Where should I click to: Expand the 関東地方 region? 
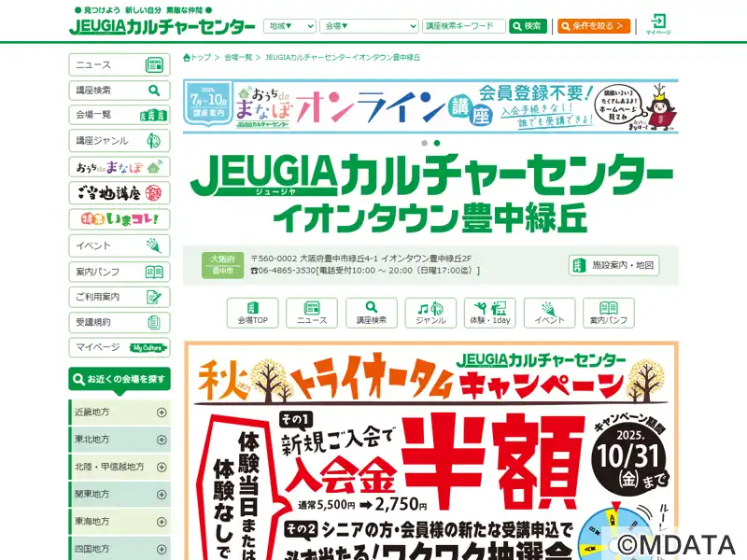click(x=120, y=495)
